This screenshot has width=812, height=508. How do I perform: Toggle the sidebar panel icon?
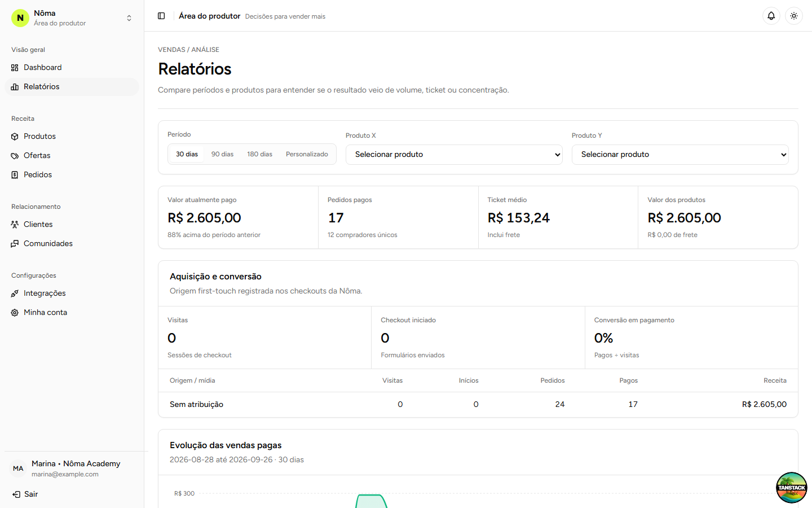pos(161,16)
